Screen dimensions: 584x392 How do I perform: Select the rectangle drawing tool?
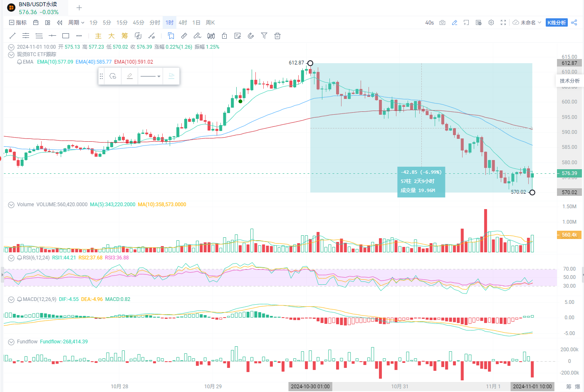pos(66,36)
